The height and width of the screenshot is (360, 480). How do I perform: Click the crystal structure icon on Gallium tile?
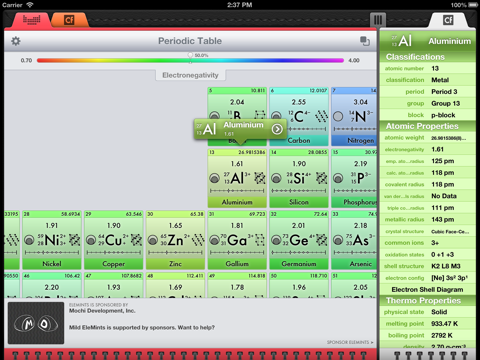pyautogui.click(x=260, y=240)
